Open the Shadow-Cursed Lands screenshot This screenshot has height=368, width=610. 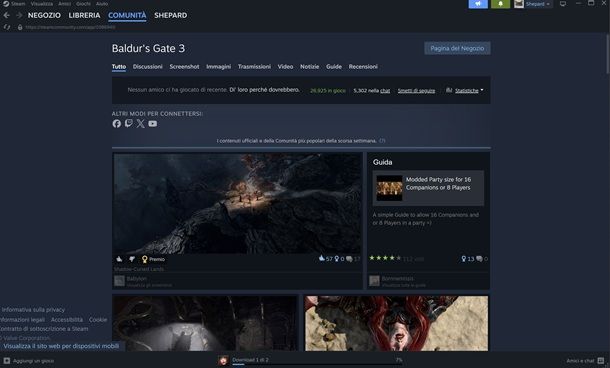click(x=237, y=203)
